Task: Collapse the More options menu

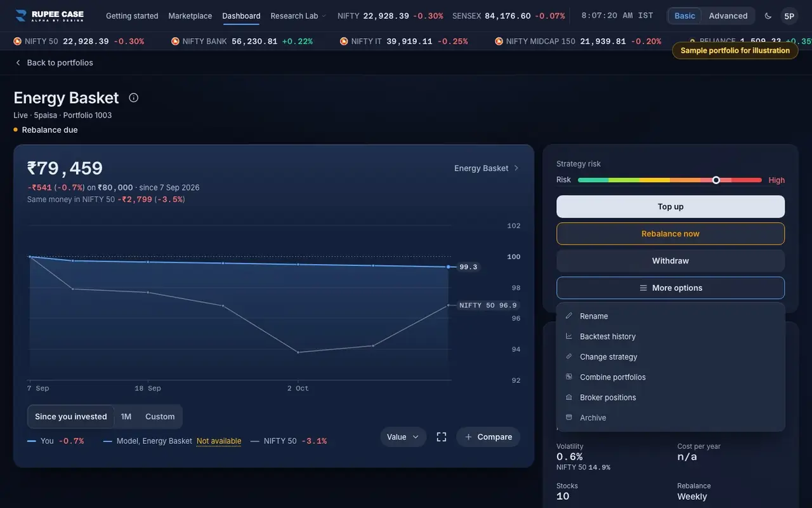Action: click(x=671, y=288)
